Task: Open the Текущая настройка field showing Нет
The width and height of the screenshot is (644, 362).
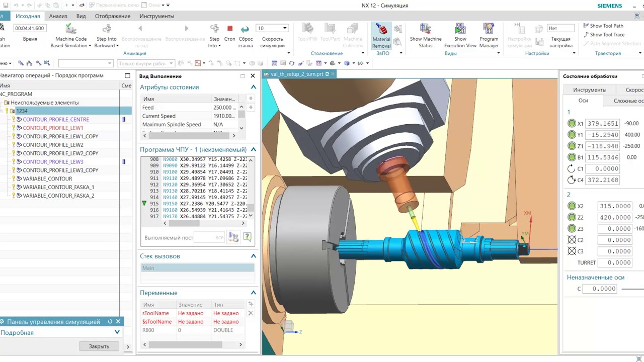Action: [561, 28]
